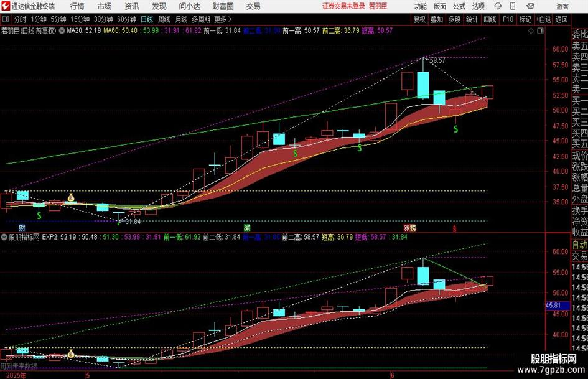
Task: Open the 财富圈 menu
Action: 223,6
